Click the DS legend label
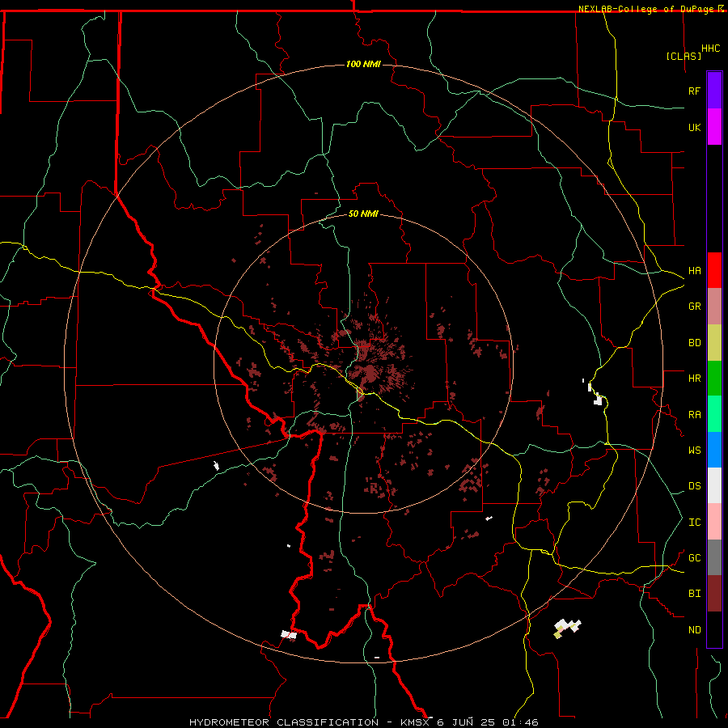Viewport: 728px width, 728px height. pyautogui.click(x=694, y=485)
